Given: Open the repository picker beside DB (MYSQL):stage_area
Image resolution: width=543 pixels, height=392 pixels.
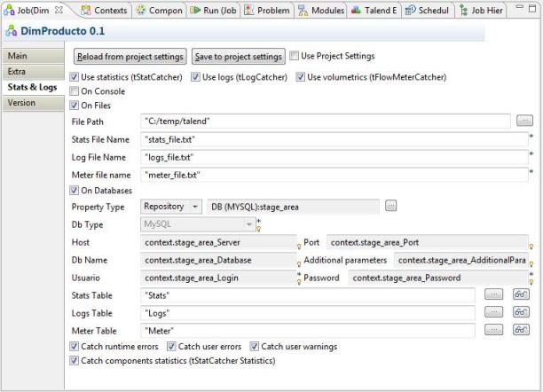Looking at the screenshot, I should 390,207.
